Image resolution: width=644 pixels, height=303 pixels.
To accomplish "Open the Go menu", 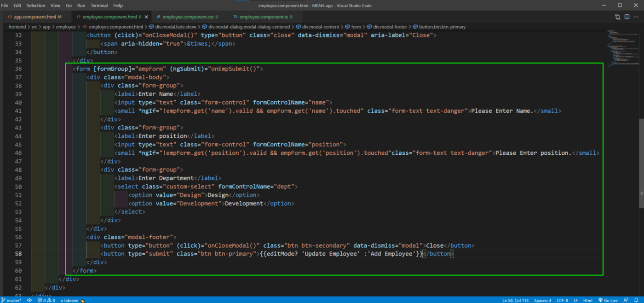I will click(x=69, y=6).
